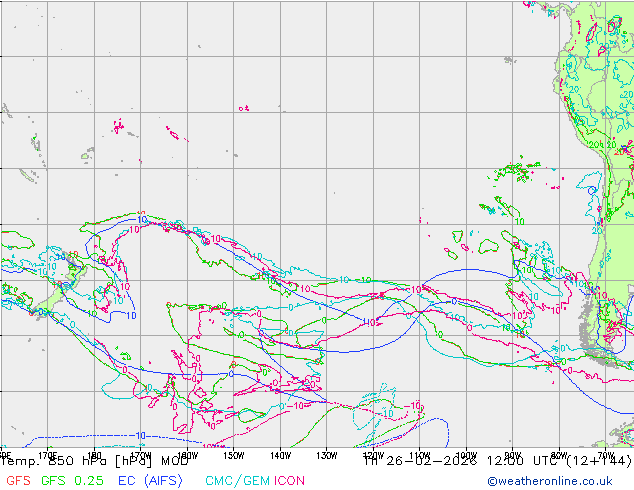634x490 pixels.
Task: Select the green GFS 0.25 legend label
Action: (x=73, y=481)
